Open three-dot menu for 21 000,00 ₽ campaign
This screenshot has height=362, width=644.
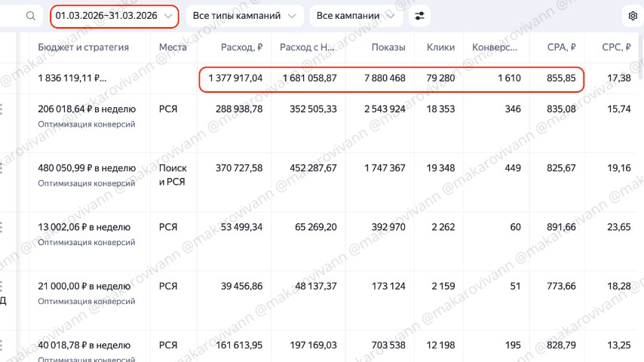(x=2, y=286)
